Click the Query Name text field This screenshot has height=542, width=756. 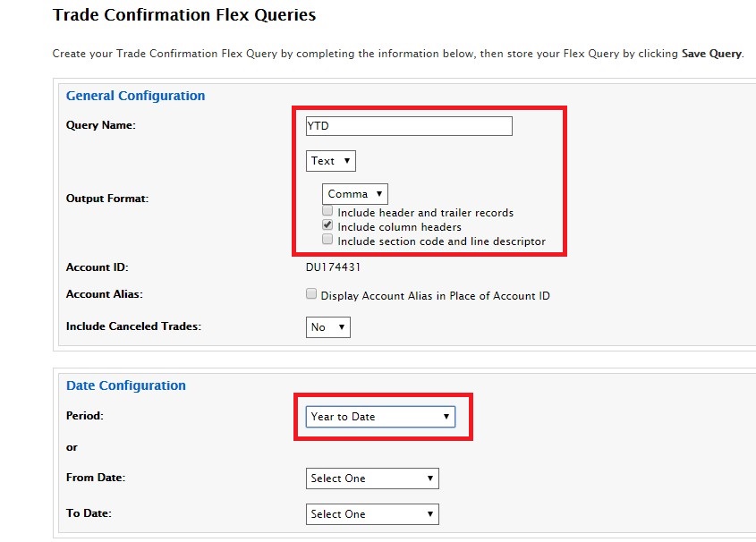(409, 126)
